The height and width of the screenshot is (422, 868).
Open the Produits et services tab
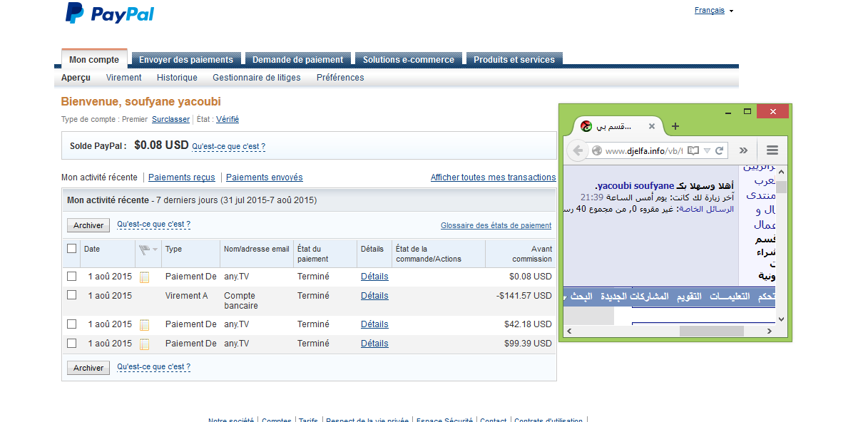[514, 60]
